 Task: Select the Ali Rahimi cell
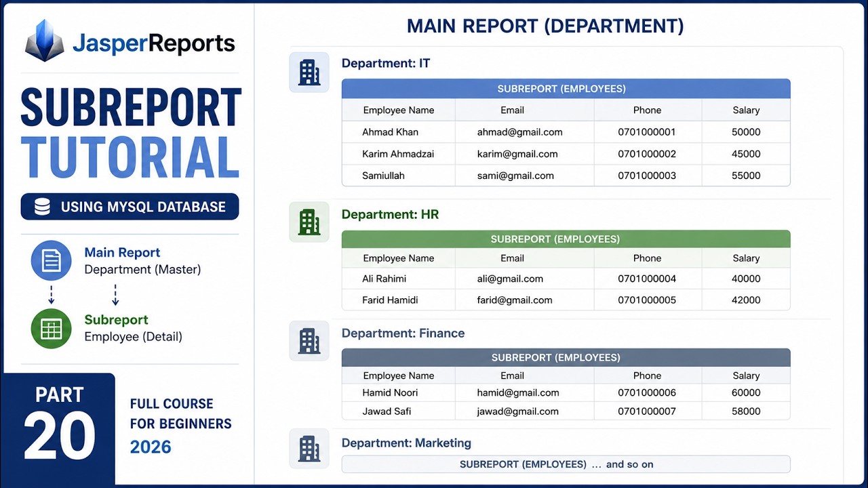point(384,279)
